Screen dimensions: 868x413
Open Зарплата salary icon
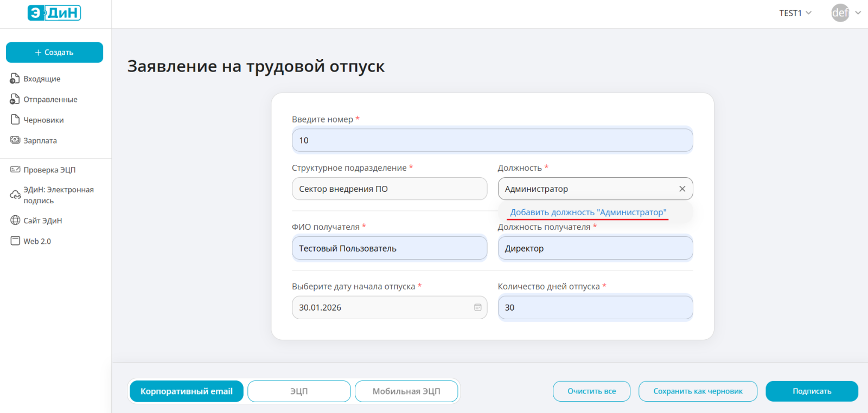pos(15,140)
